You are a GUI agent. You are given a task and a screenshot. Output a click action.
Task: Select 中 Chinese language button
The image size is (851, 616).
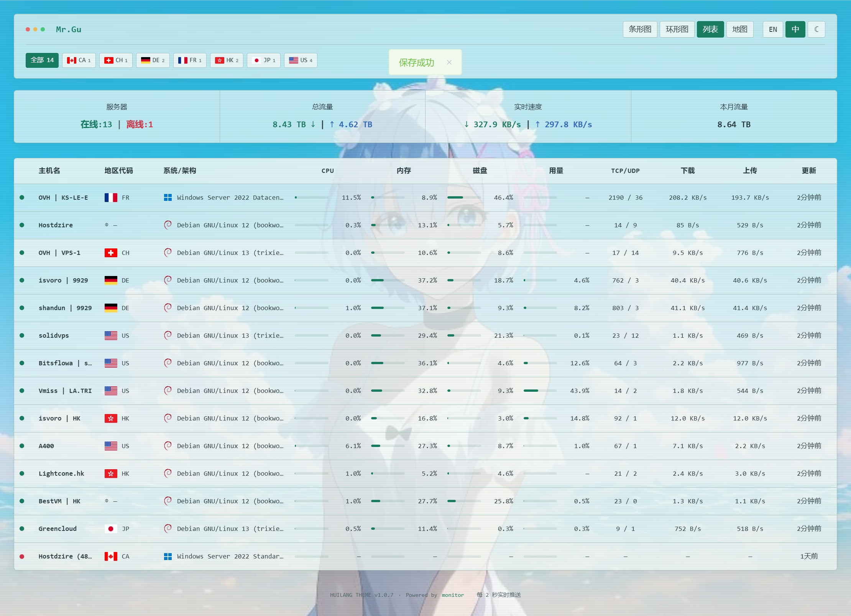point(795,29)
